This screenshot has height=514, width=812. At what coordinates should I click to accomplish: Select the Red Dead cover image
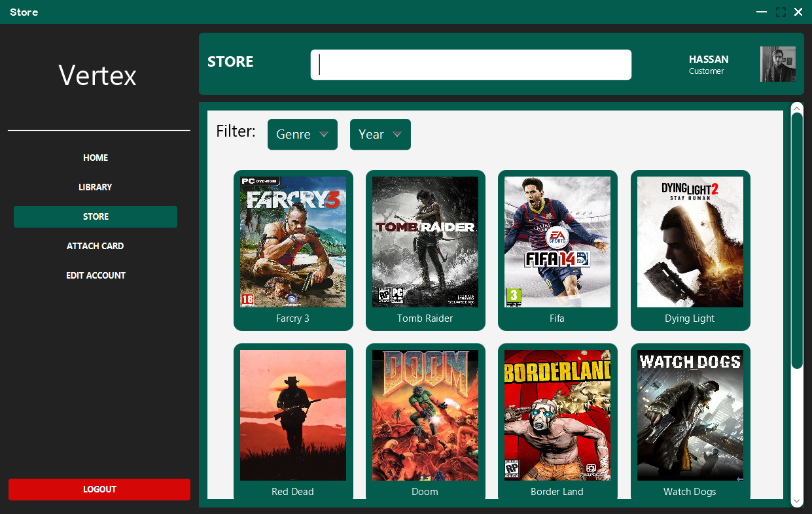click(x=293, y=415)
